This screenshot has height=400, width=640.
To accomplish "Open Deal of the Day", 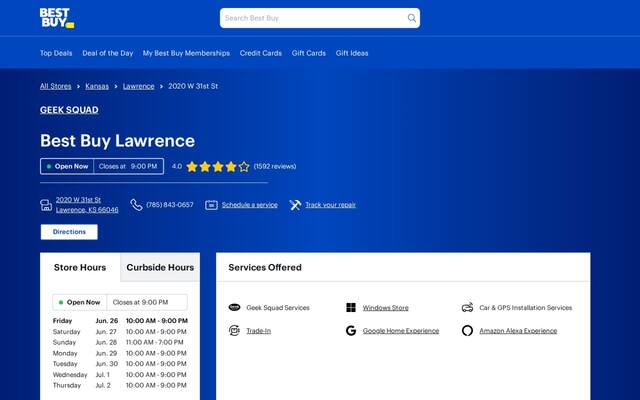I will point(108,53).
